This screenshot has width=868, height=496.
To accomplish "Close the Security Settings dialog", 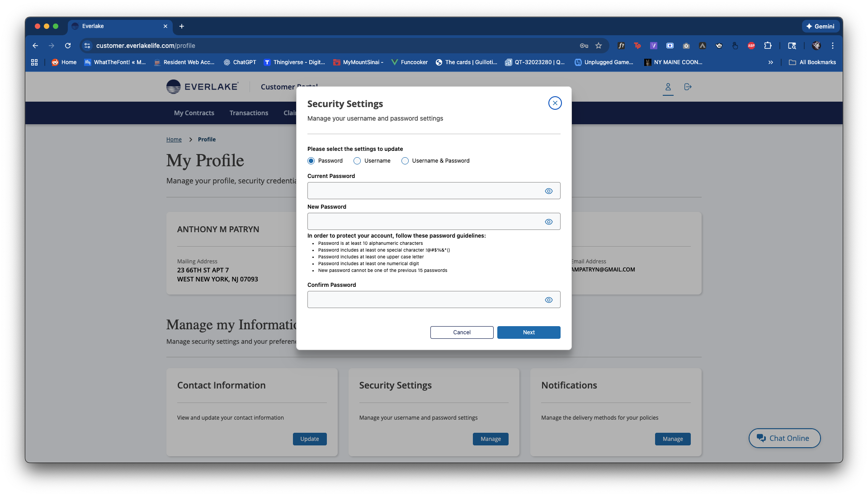I will (555, 103).
